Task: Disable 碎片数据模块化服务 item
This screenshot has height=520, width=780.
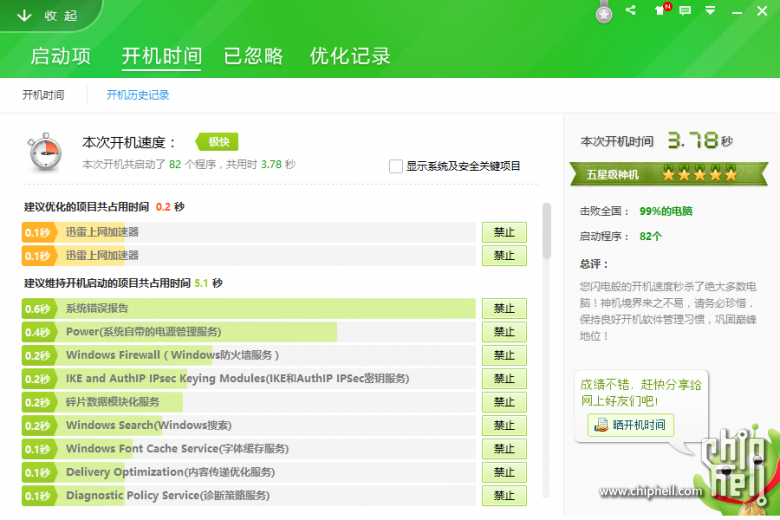Action: click(504, 402)
